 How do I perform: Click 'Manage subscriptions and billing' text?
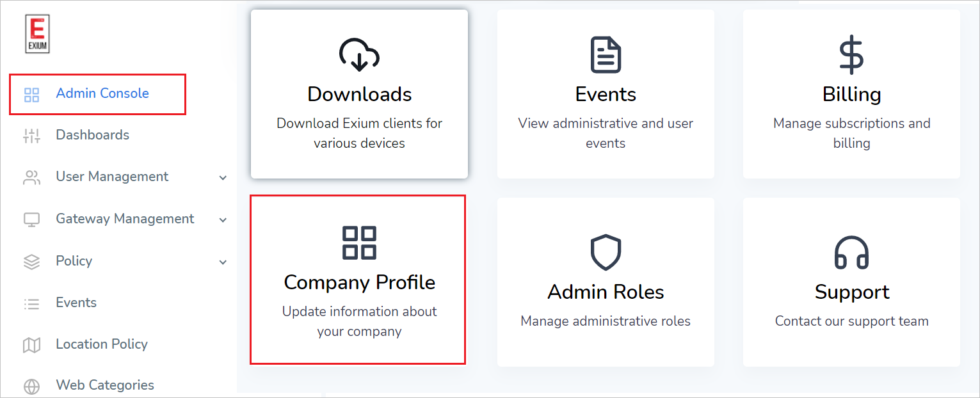click(x=851, y=133)
